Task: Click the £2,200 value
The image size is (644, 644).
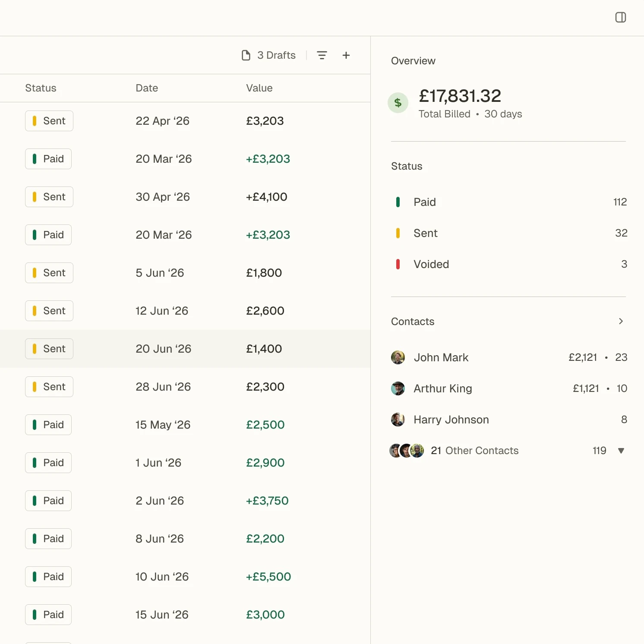Action: coord(265,539)
